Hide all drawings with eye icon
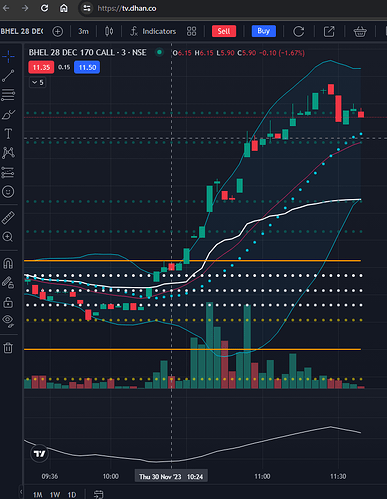Image resolution: width=387 pixels, height=499 pixels. [8, 321]
